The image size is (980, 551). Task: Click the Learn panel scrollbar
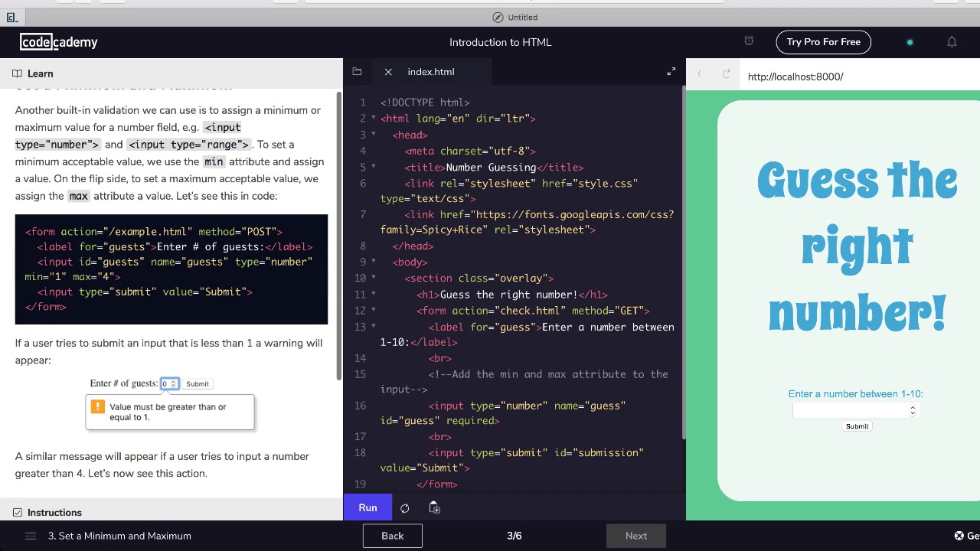click(x=339, y=235)
